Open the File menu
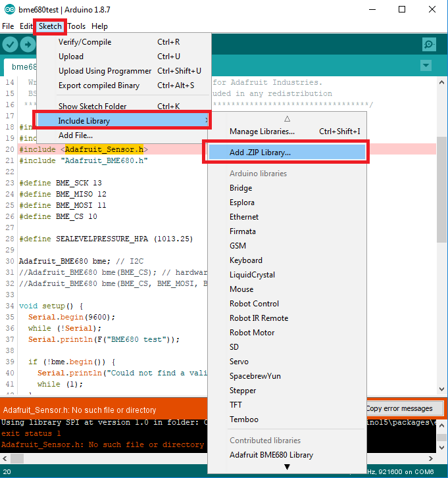This screenshot has height=478, width=448. (x=8, y=26)
